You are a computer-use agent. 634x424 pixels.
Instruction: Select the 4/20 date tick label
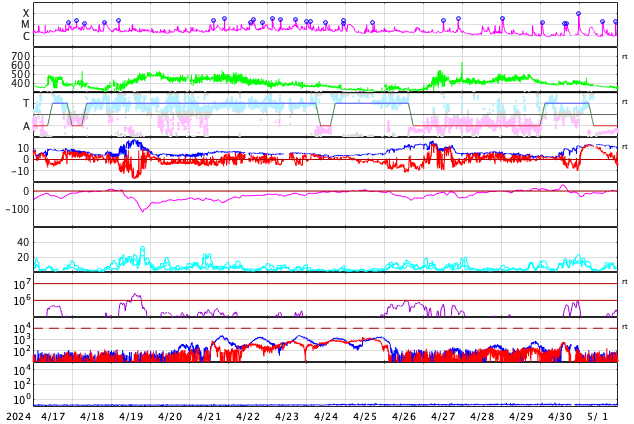point(170,416)
